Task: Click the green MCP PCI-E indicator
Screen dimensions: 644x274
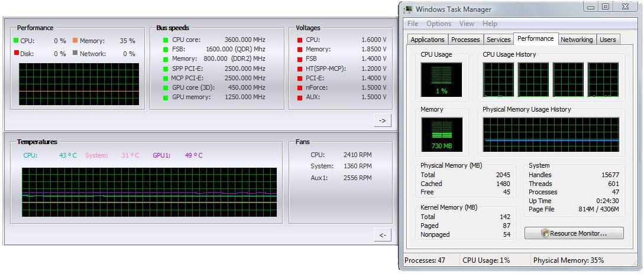Action: click(165, 79)
